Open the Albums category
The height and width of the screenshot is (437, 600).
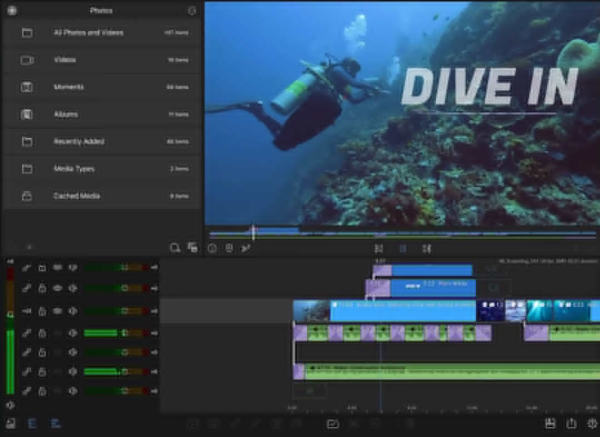coord(103,114)
